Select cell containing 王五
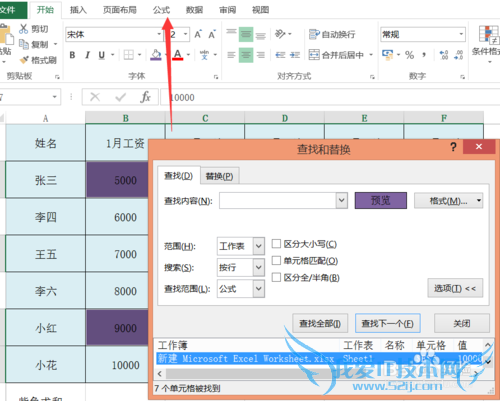500x401 pixels. [x=46, y=254]
